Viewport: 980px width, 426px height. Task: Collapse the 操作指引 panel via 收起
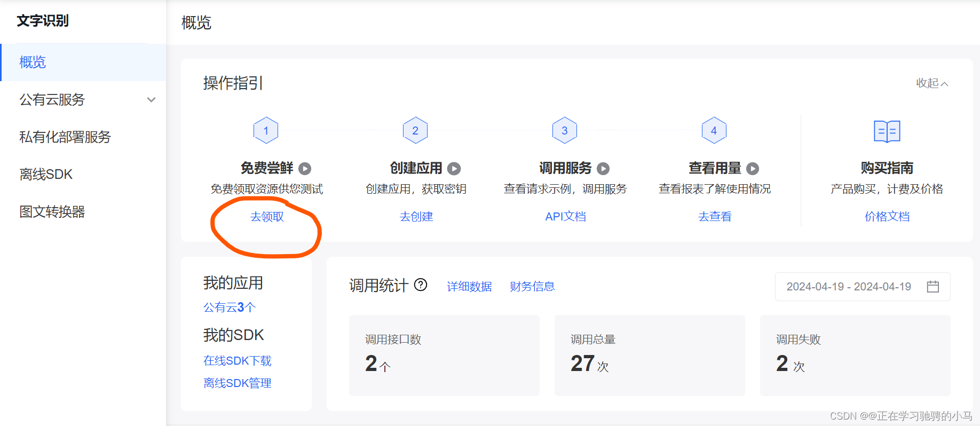932,83
